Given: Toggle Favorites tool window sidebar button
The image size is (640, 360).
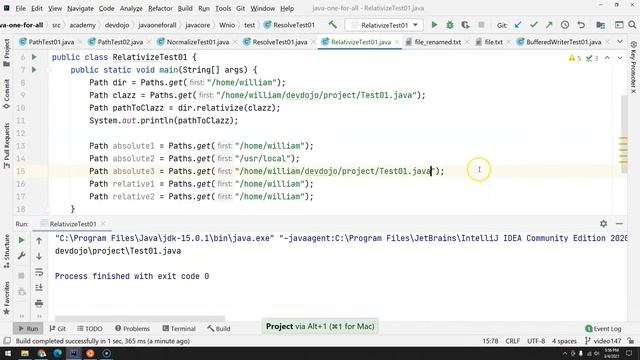Looking at the screenshot, I should pos(7,298).
